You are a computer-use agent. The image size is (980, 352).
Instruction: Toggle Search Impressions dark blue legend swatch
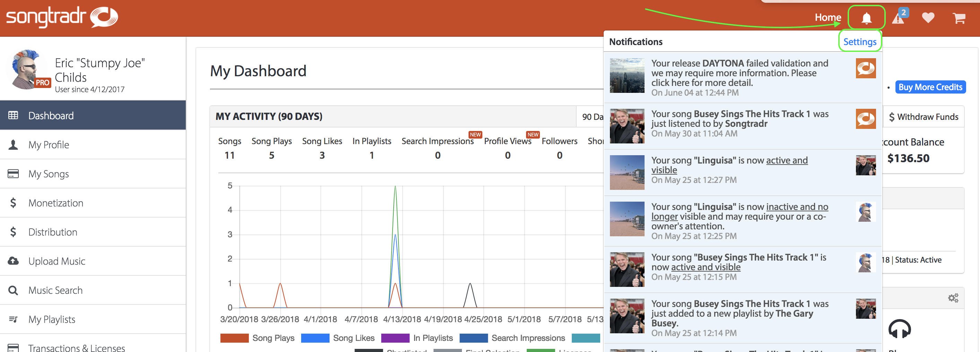point(474,338)
